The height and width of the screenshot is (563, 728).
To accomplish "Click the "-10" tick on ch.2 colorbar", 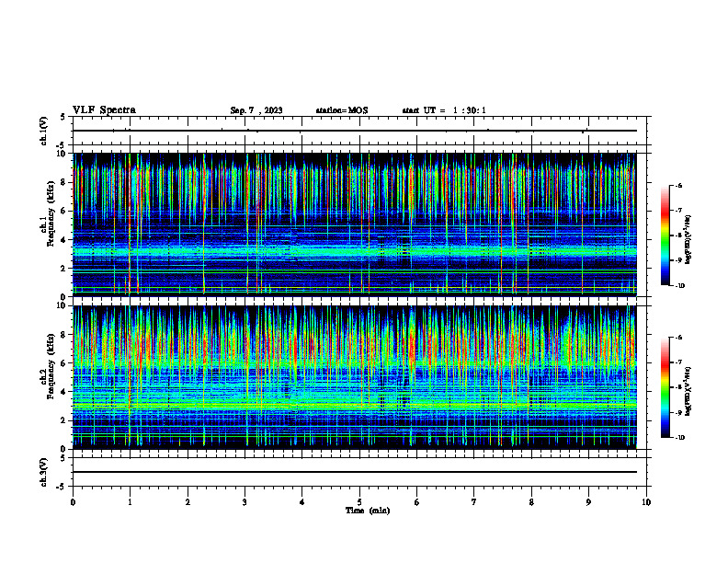I will [679, 438].
